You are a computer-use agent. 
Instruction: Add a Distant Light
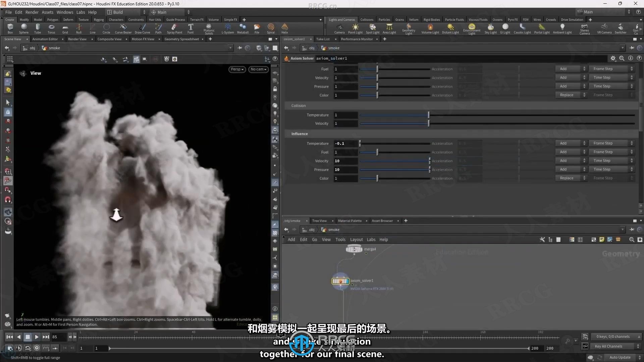(450, 28)
